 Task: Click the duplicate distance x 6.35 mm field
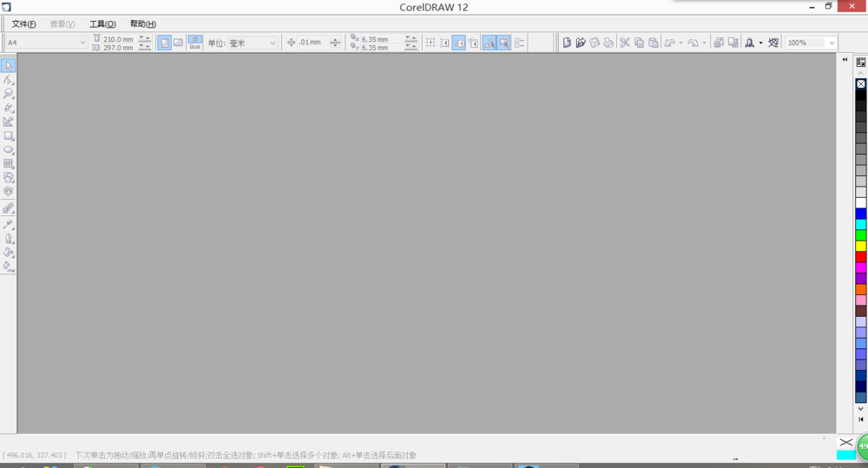click(x=382, y=39)
